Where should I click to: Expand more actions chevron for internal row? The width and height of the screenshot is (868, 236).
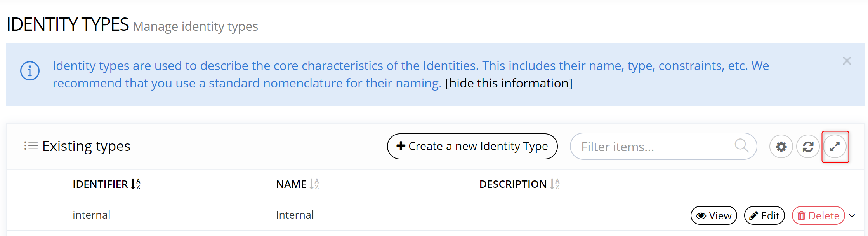(x=852, y=216)
